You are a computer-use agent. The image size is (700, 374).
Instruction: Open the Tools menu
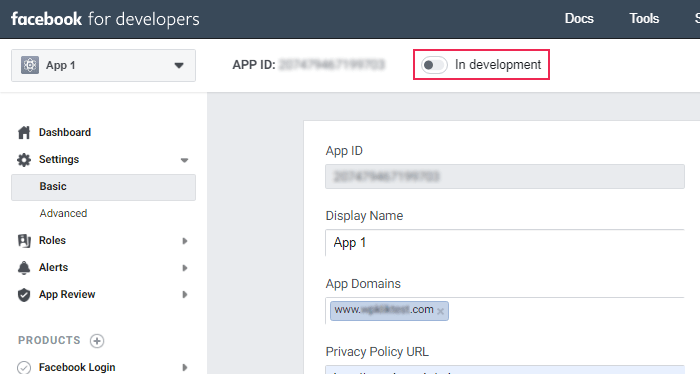(x=644, y=18)
